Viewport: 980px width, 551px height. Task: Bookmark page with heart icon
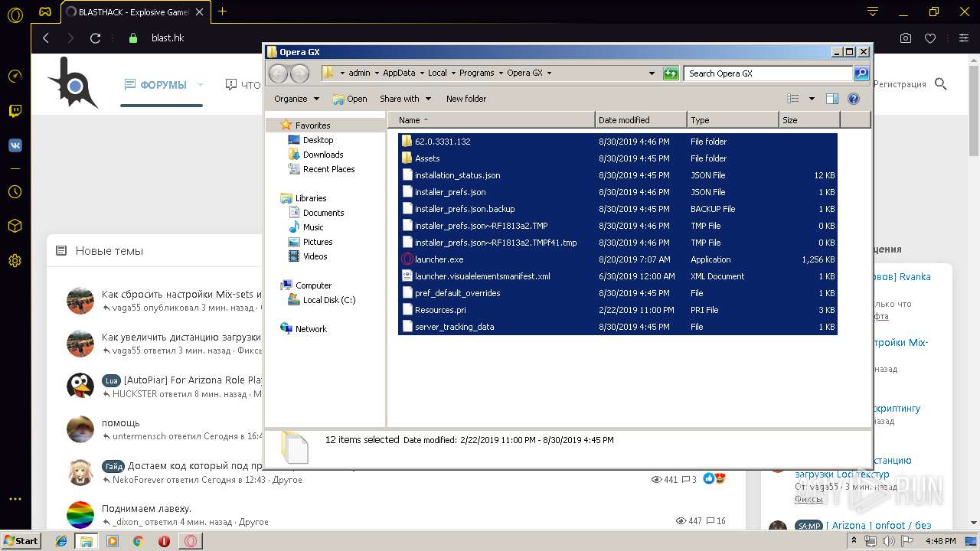[930, 38]
